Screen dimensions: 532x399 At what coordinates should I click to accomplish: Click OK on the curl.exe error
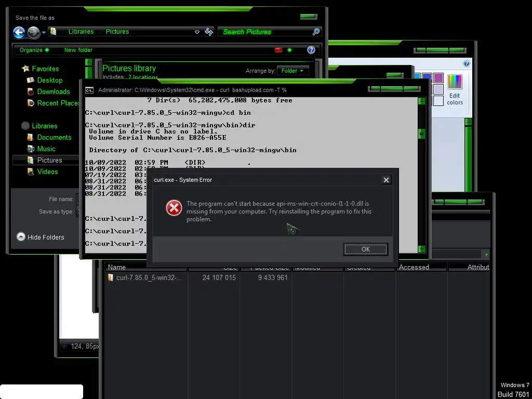click(365, 249)
